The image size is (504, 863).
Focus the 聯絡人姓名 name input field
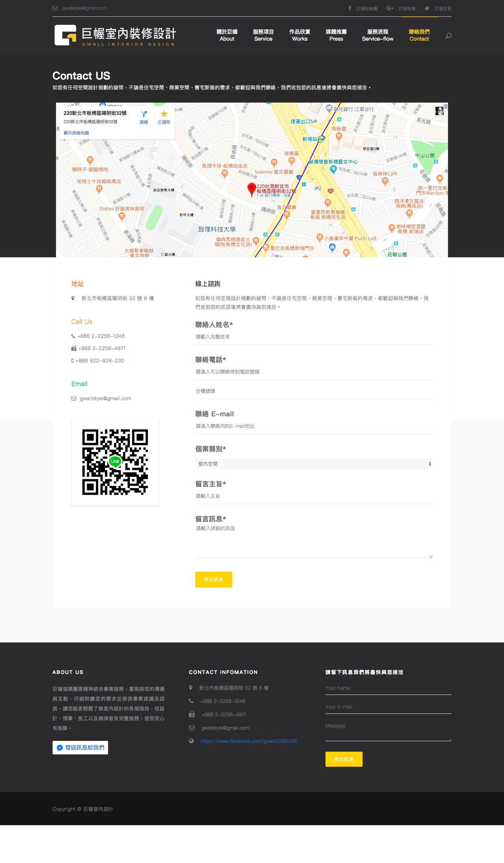click(x=314, y=337)
